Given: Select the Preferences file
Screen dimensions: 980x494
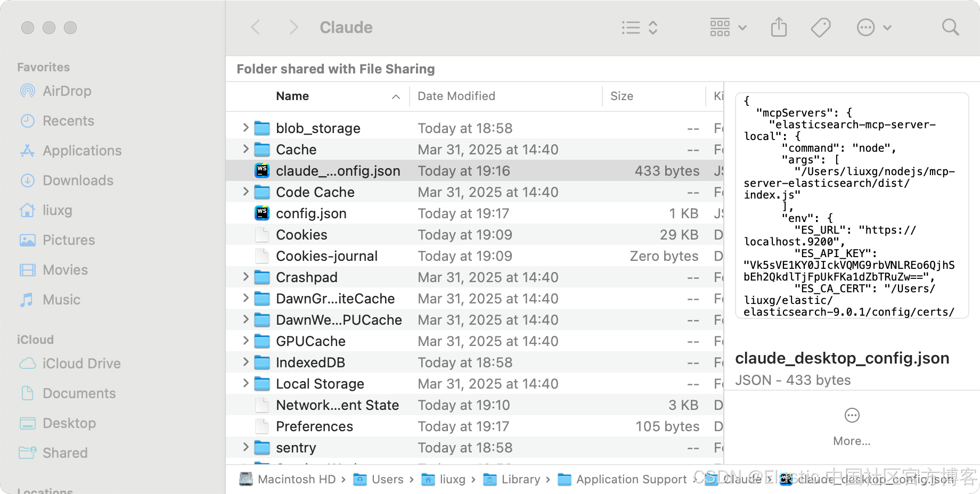Looking at the screenshot, I should (x=314, y=426).
